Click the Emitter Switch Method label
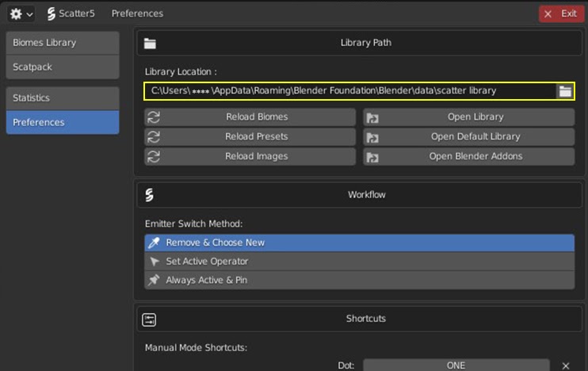Screen dimensions: 588x371 coord(193,224)
